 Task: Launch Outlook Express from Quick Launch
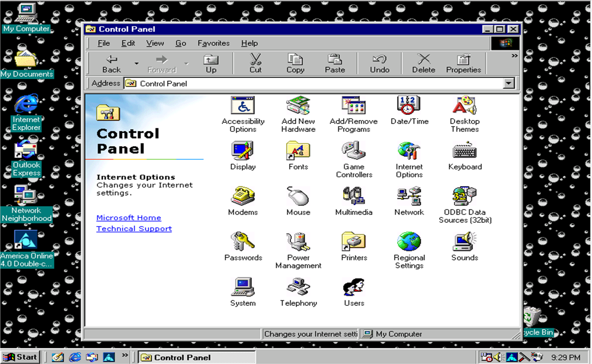pos(92,357)
